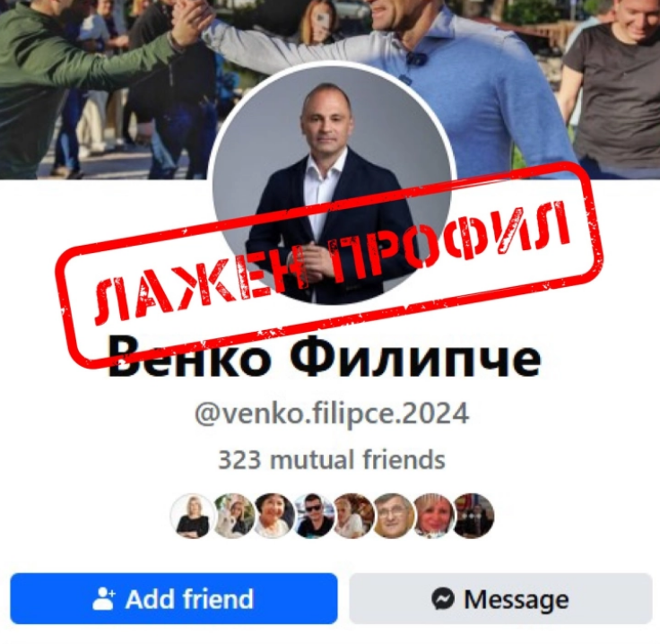Open first mutual friend avatar, woman in black
Image resolution: width=660 pixels, height=644 pixels.
(x=193, y=516)
